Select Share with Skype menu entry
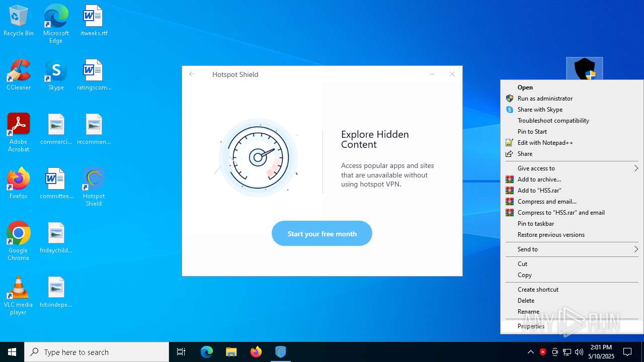This screenshot has width=644, height=362. (x=572, y=110)
